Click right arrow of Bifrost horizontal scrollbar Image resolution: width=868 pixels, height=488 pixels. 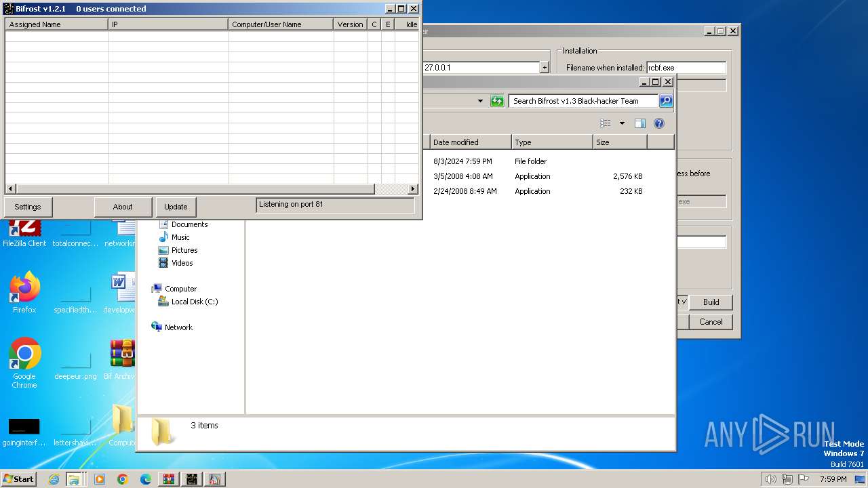413,188
